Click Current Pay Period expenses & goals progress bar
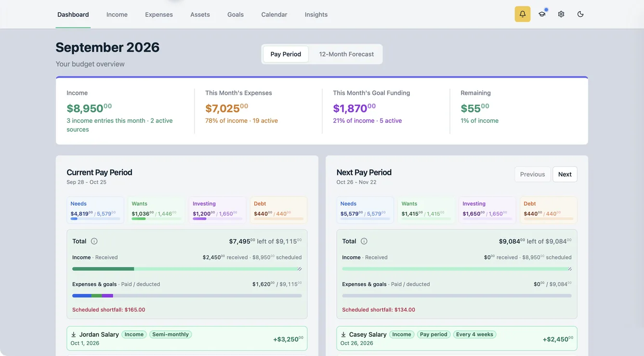The height and width of the screenshot is (356, 644). 187,296
